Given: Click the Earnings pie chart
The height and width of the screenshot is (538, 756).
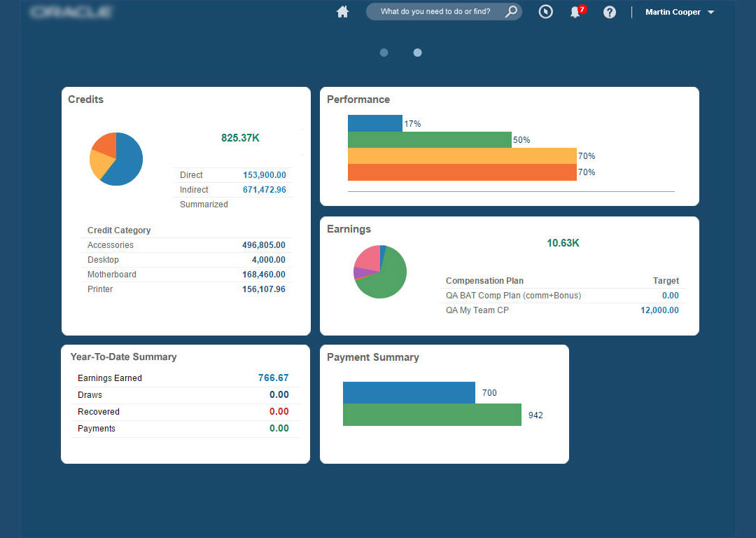Looking at the screenshot, I should [380, 272].
